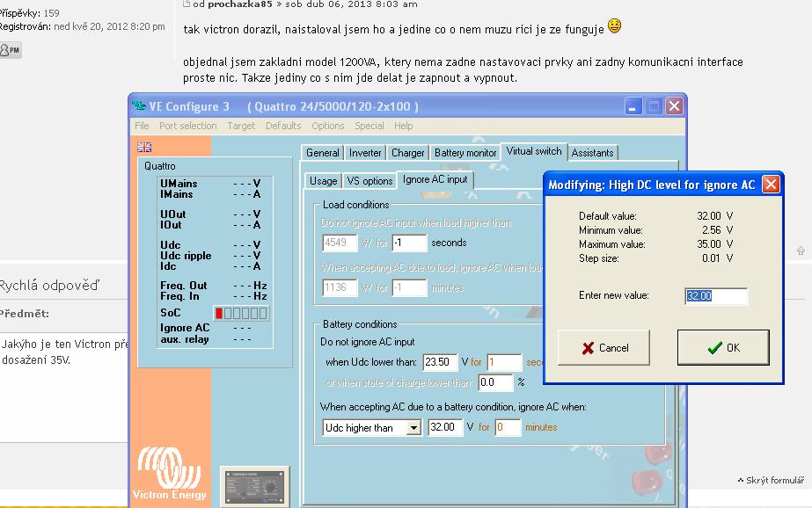Click the Maximum value 35.00 V text
The width and height of the screenshot is (812, 508).
(655, 243)
